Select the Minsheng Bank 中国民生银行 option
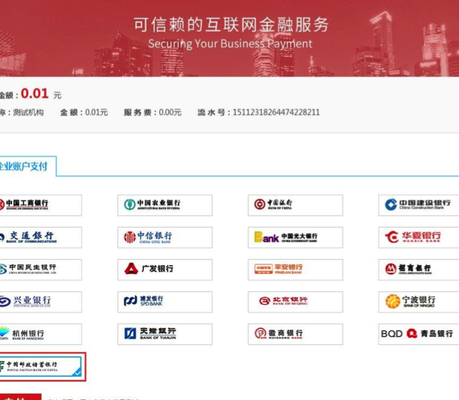The height and width of the screenshot is (400, 459). coord(41,269)
